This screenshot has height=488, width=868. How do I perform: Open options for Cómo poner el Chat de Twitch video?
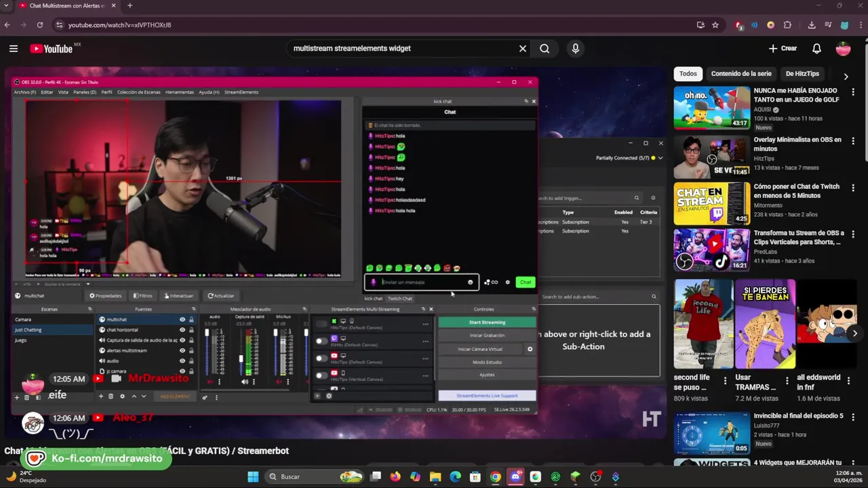tap(853, 187)
